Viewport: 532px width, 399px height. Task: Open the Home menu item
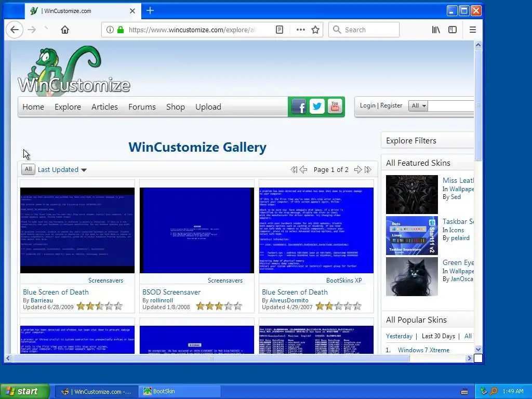point(33,107)
